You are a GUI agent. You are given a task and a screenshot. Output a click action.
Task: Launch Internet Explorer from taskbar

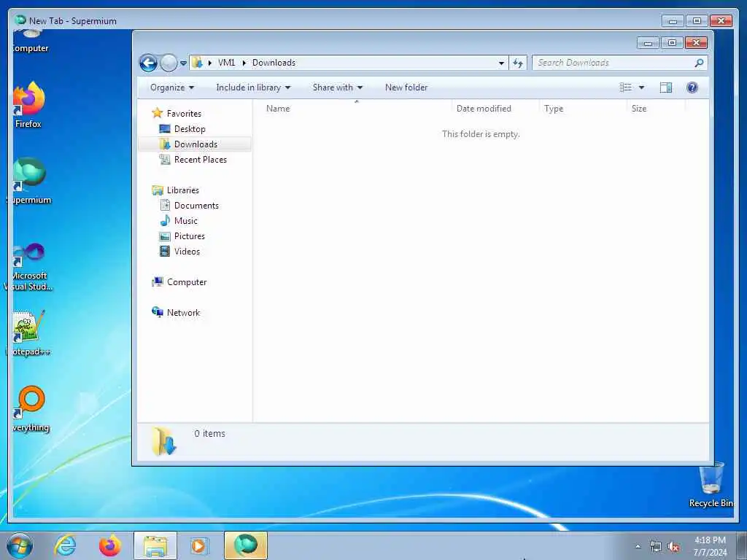65,545
